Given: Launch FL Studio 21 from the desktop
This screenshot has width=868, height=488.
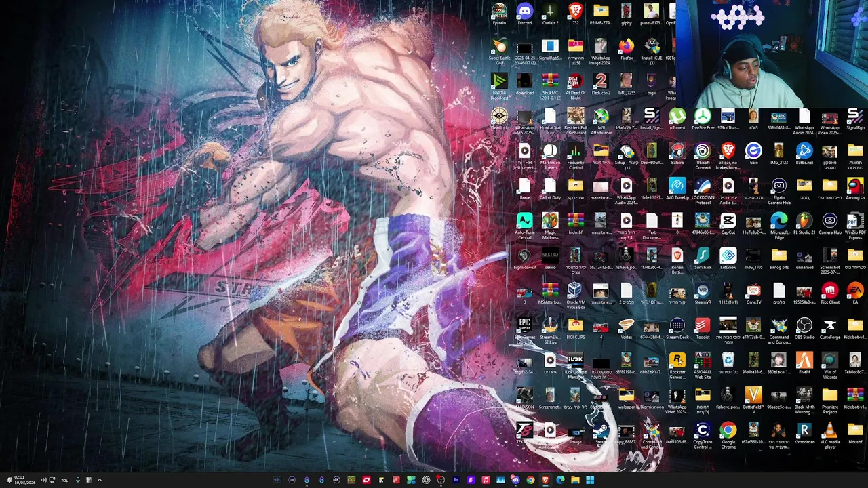Looking at the screenshot, I should tap(804, 224).
